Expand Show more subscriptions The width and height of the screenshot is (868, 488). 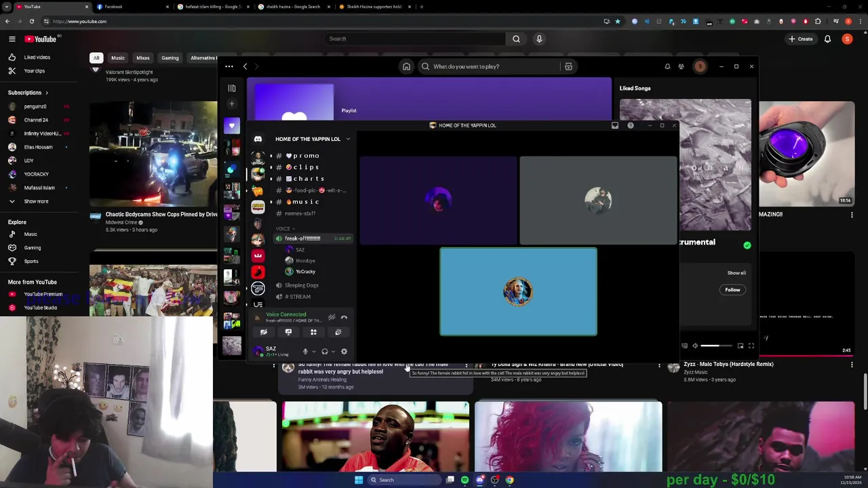(x=37, y=201)
